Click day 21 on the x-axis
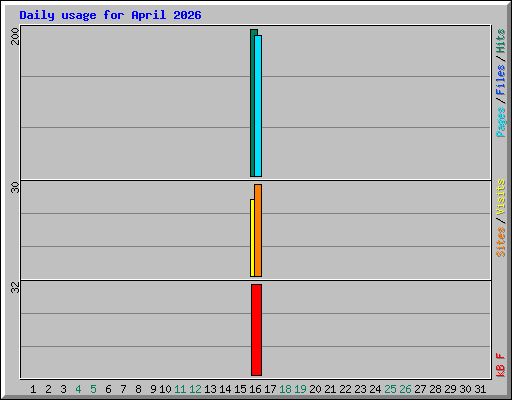Viewport: 512px width, 400px height. pyautogui.click(x=330, y=389)
